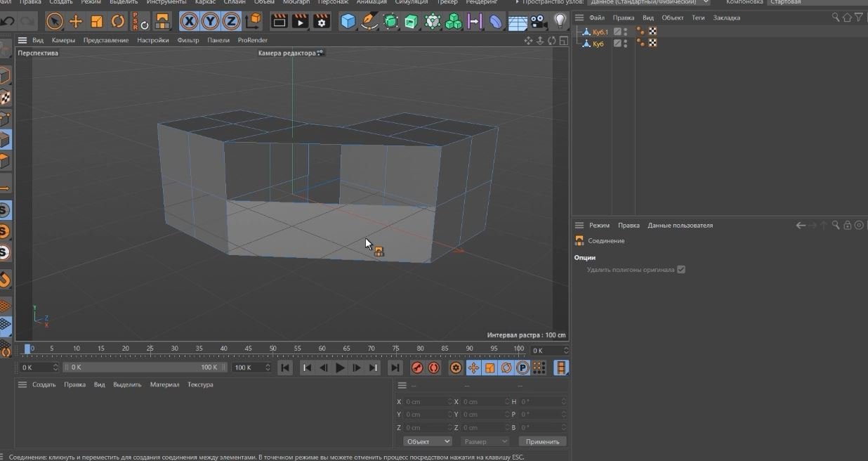This screenshot has width=868, height=461.
Task: Activate the Move tool in the top toolbar
Action: [x=76, y=22]
